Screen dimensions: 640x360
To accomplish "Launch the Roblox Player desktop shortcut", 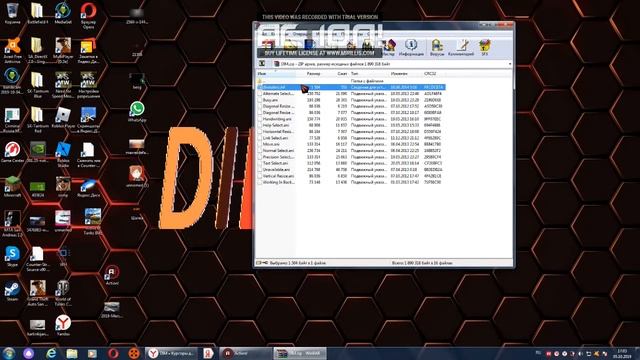I will coord(63,118).
